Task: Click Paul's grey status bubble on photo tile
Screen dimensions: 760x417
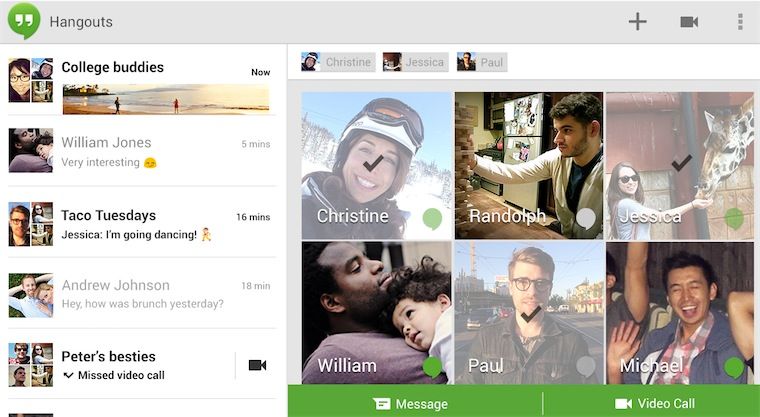Action: [x=586, y=367]
